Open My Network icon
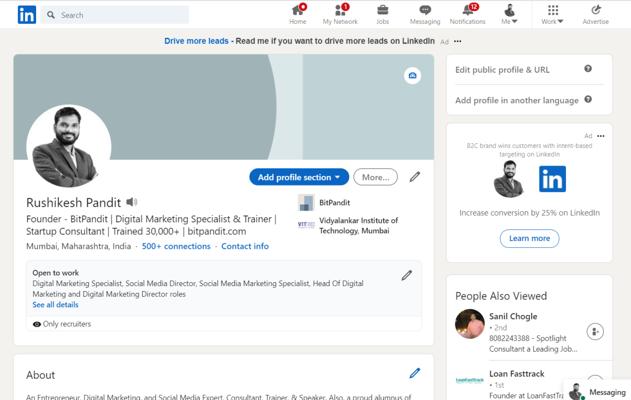Screen dimensions: 631x400 (340, 10)
